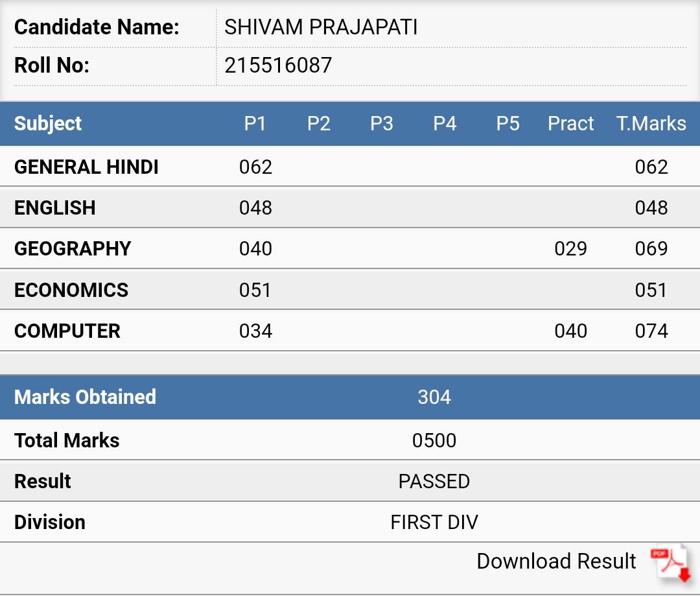Click Marks Obtained value 304
This screenshot has height=614, width=700.
[434, 397]
